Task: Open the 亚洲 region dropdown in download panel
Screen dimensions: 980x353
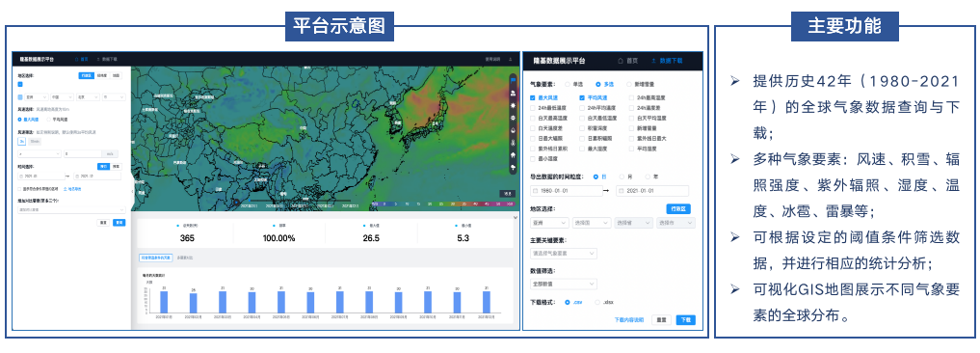Action: pyautogui.click(x=549, y=223)
